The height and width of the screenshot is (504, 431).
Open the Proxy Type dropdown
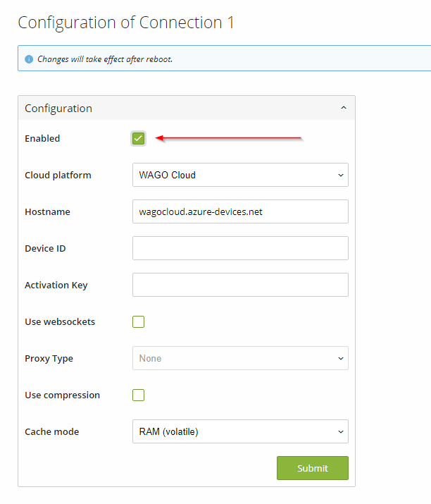point(240,358)
